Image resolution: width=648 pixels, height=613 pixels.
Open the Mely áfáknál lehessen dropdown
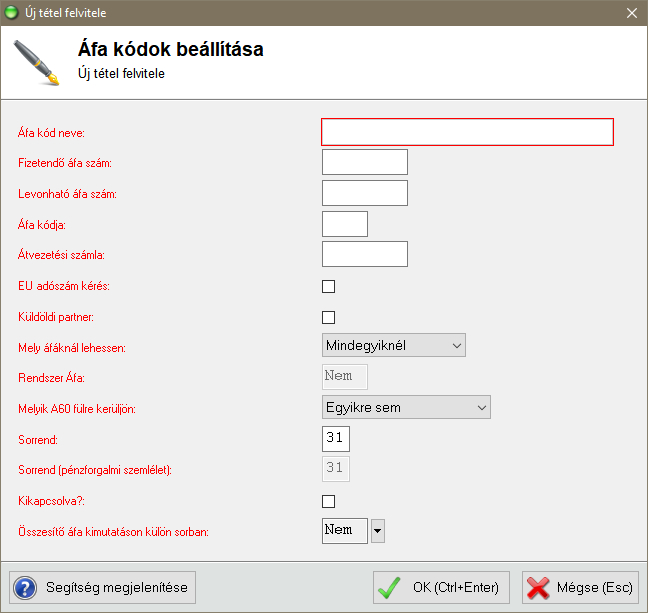(x=394, y=346)
